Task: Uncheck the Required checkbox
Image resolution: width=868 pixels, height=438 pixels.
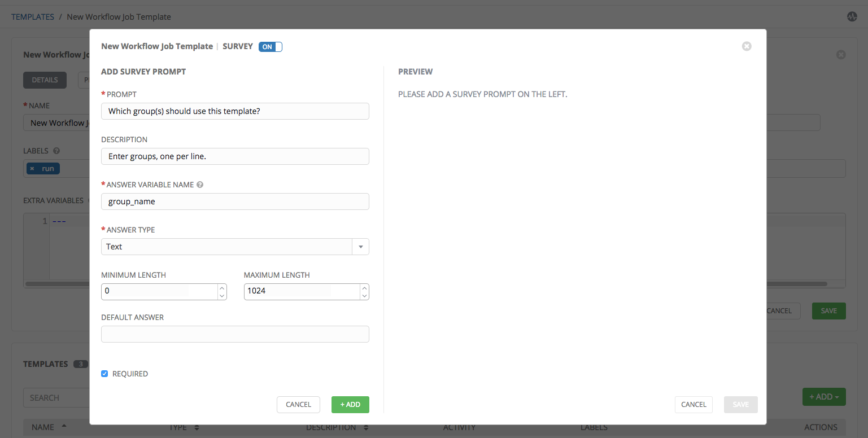Action: (x=104, y=374)
